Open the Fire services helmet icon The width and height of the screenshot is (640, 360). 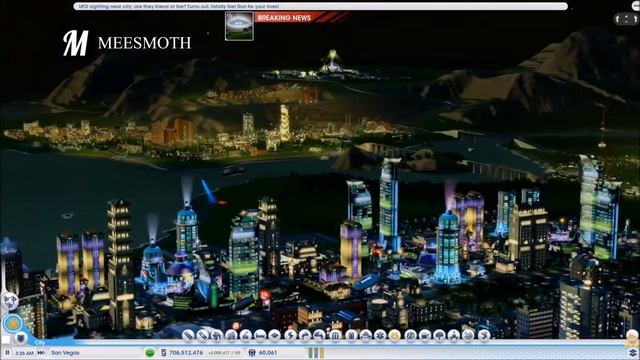click(365, 336)
